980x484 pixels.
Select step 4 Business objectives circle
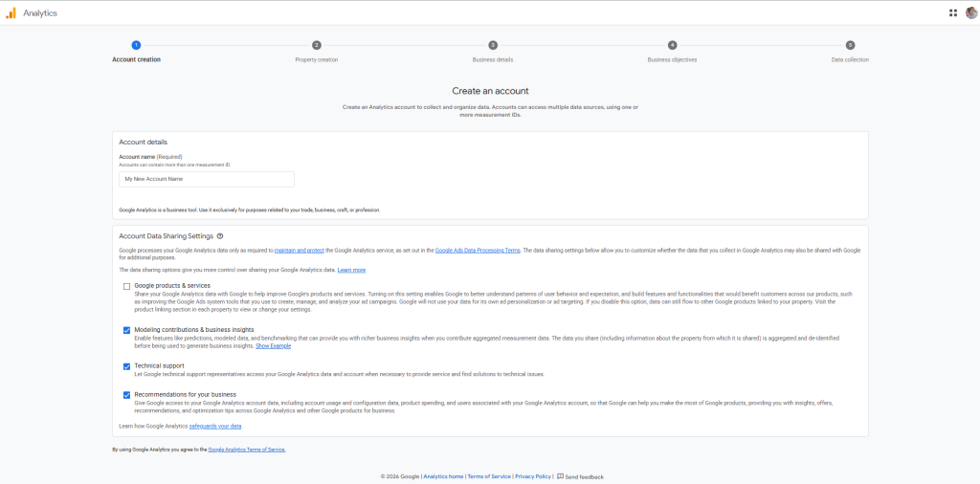click(672, 45)
